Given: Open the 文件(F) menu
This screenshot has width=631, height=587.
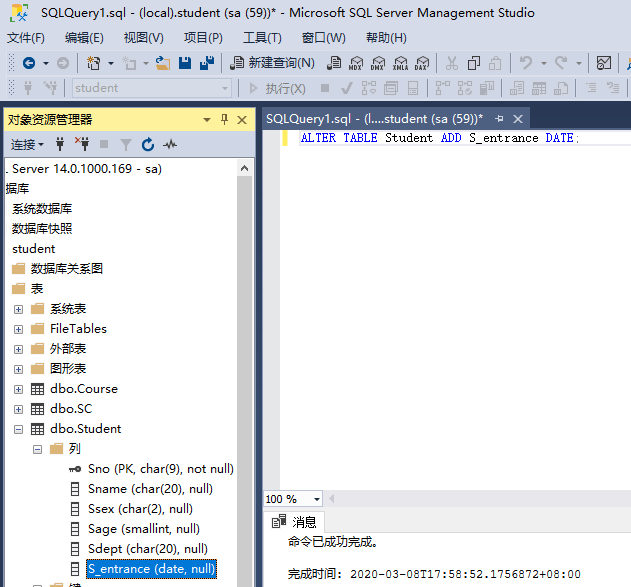Looking at the screenshot, I should click(x=26, y=38).
